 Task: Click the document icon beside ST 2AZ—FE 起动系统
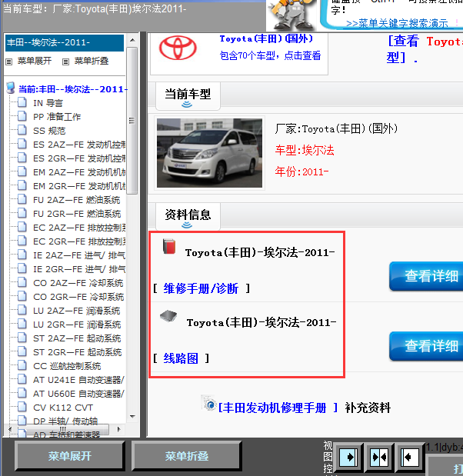[22, 338]
